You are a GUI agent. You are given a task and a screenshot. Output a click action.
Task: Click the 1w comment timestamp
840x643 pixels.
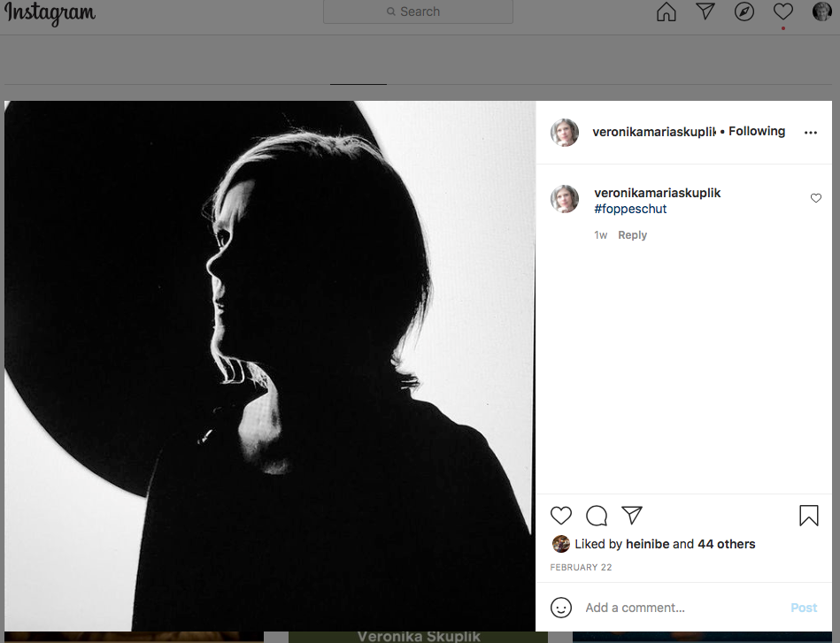click(600, 235)
